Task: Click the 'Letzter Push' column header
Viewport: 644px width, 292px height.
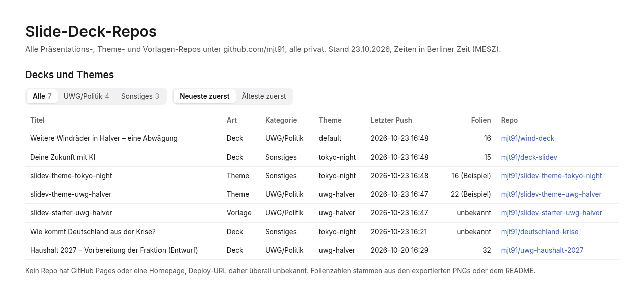Action: coord(391,120)
